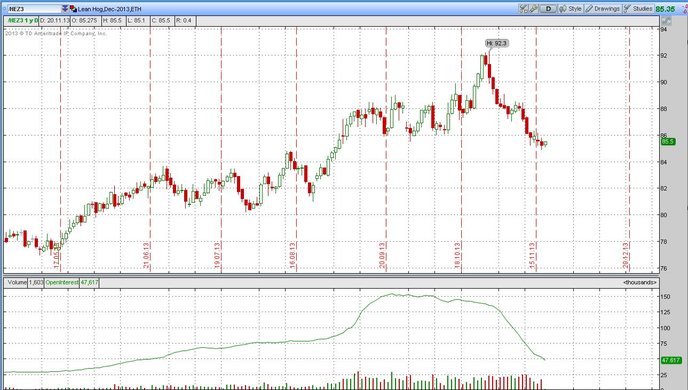The width and height of the screenshot is (688, 390).
Task: Click the OpenInterest label in lower panel
Action: coord(62,283)
